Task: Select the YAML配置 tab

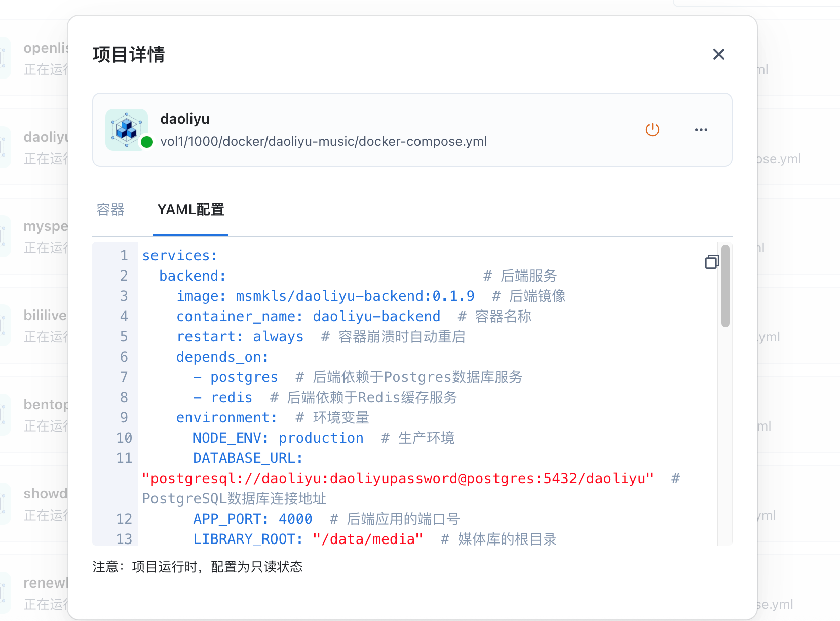Action: [x=190, y=210]
